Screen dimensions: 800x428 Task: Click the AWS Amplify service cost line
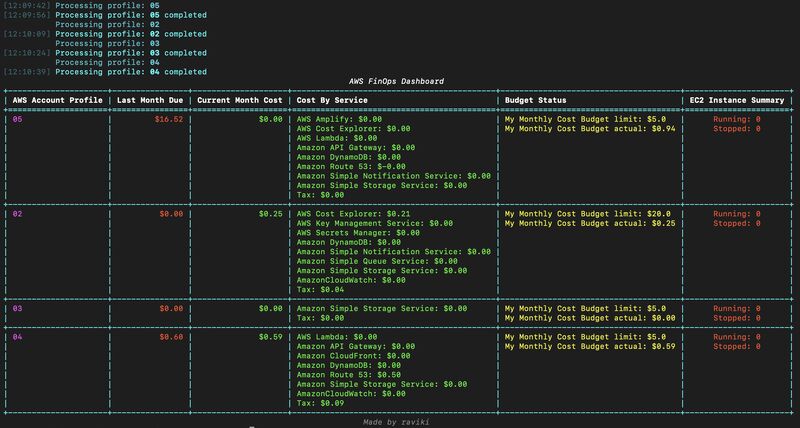coord(340,119)
